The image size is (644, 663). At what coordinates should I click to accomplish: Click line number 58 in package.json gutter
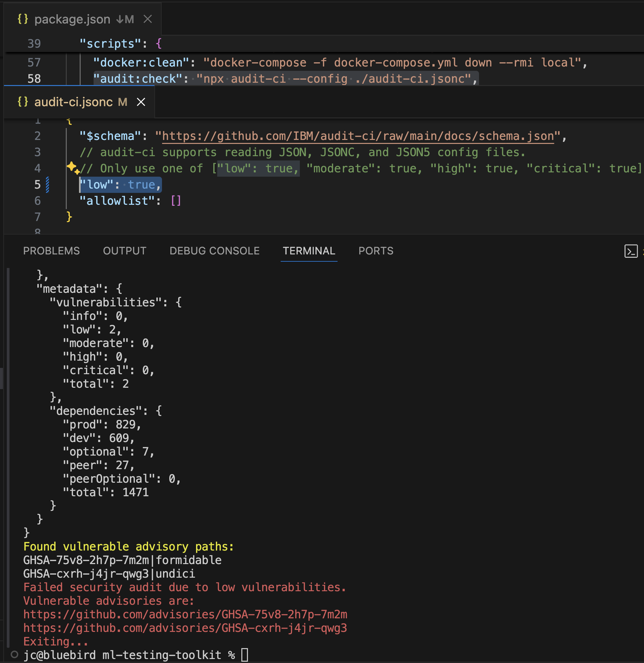tap(34, 79)
